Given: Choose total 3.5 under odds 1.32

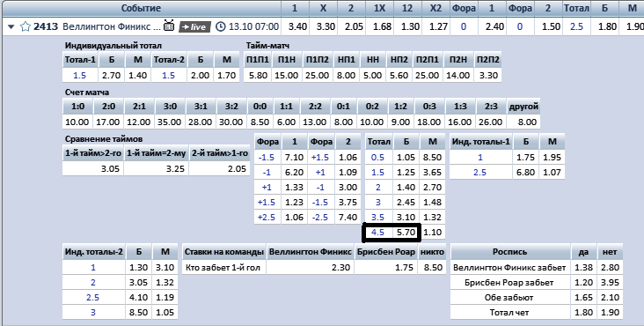Looking at the screenshot, I should point(433,217).
